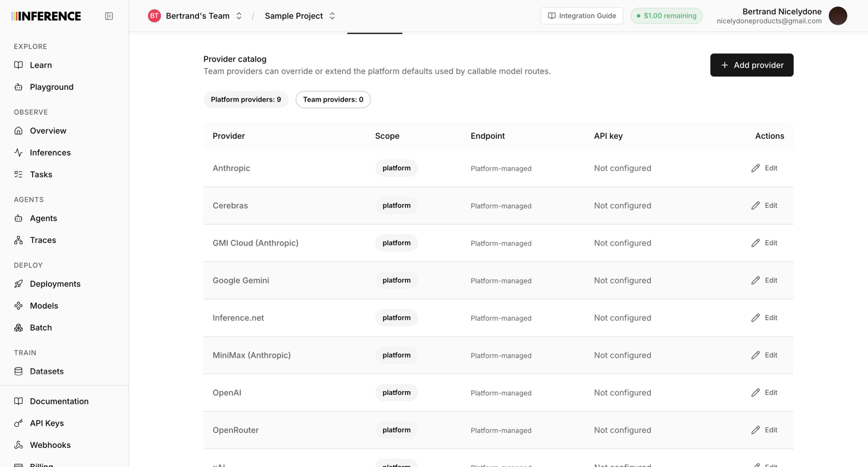Open Tasks checklist icon
The height and width of the screenshot is (467, 868).
(18, 174)
